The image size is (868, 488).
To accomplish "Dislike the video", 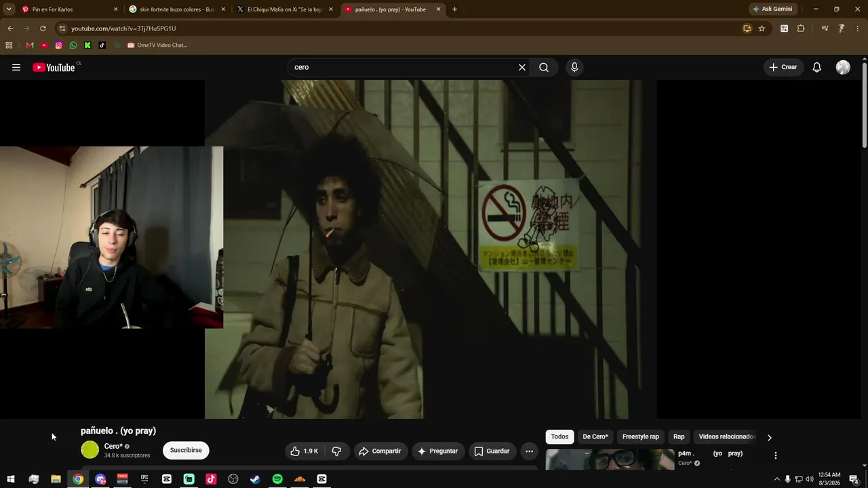I will click(336, 451).
